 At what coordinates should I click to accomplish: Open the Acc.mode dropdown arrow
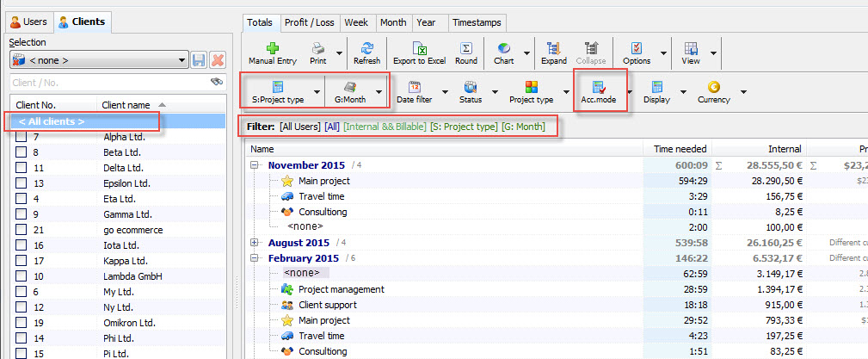pos(630,92)
